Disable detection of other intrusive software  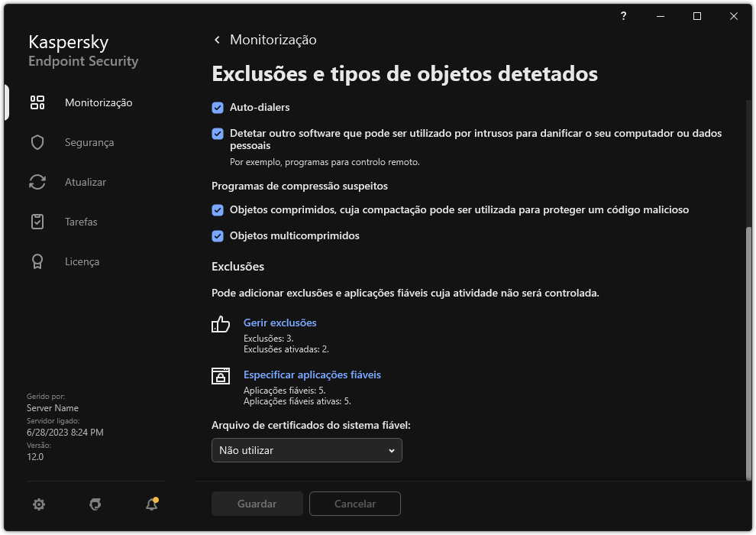point(218,133)
